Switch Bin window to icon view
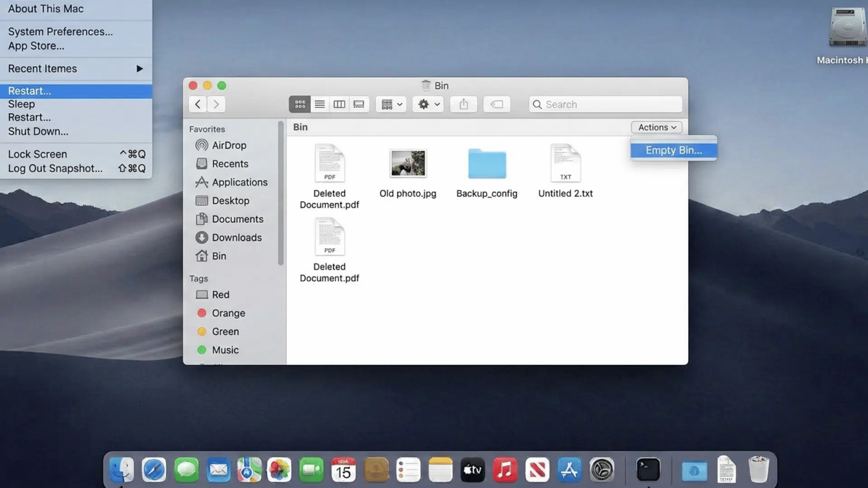The height and width of the screenshot is (488, 868). [x=300, y=104]
